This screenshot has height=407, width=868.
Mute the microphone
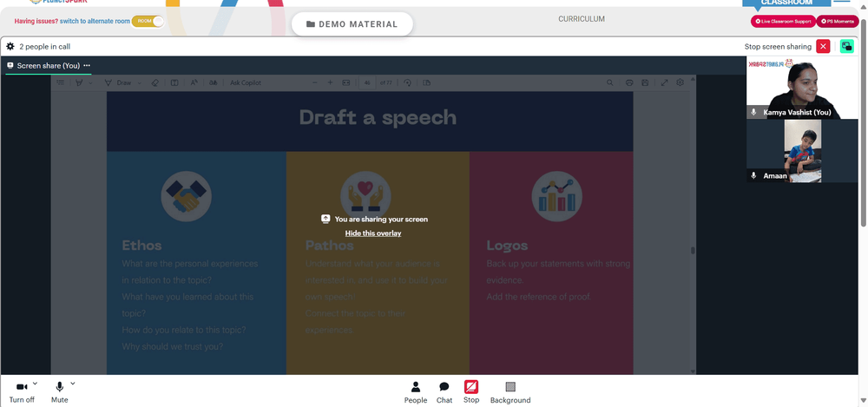click(60, 391)
